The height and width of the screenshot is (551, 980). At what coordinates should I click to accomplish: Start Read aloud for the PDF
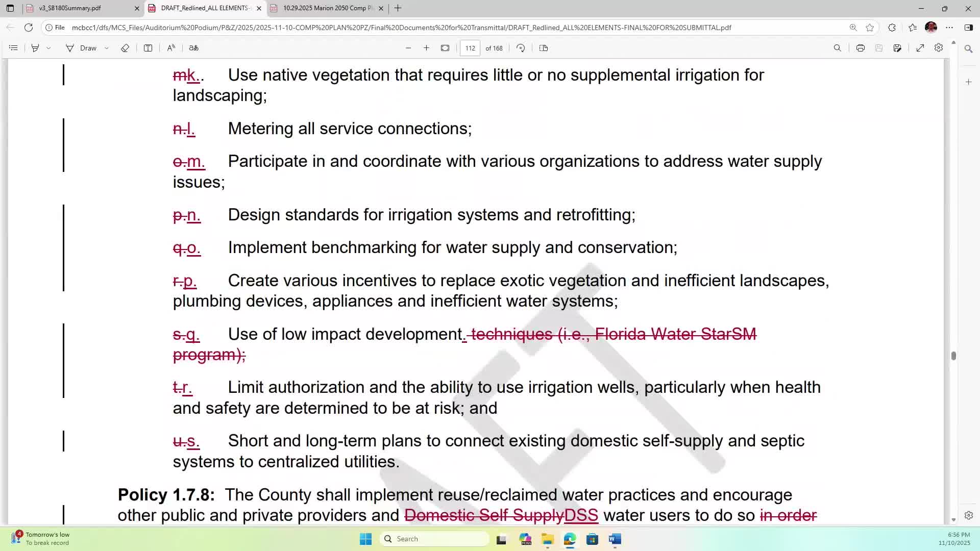point(171,47)
